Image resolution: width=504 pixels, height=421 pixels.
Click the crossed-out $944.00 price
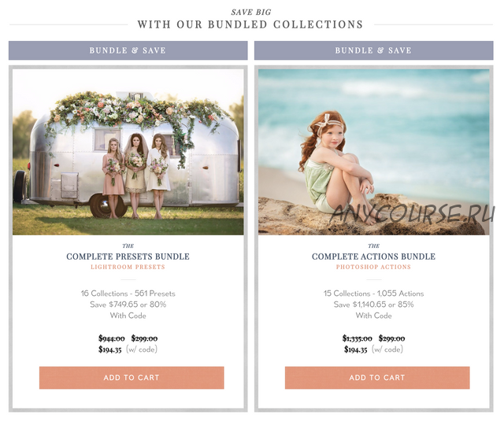coord(112,338)
